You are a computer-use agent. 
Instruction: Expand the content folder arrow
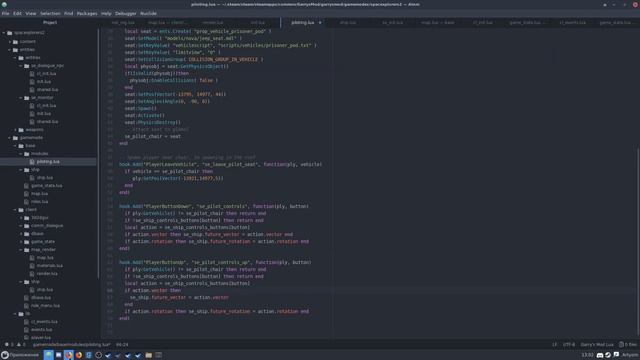[x=10, y=42]
